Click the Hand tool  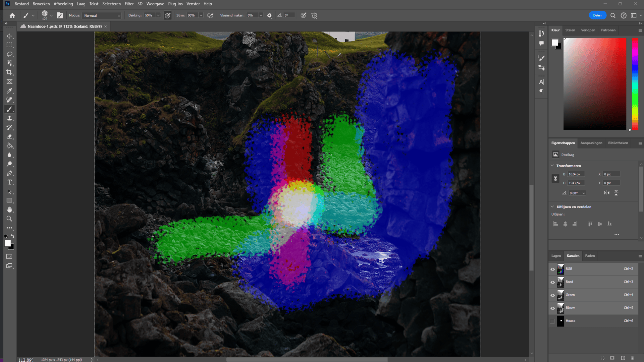[9, 209]
